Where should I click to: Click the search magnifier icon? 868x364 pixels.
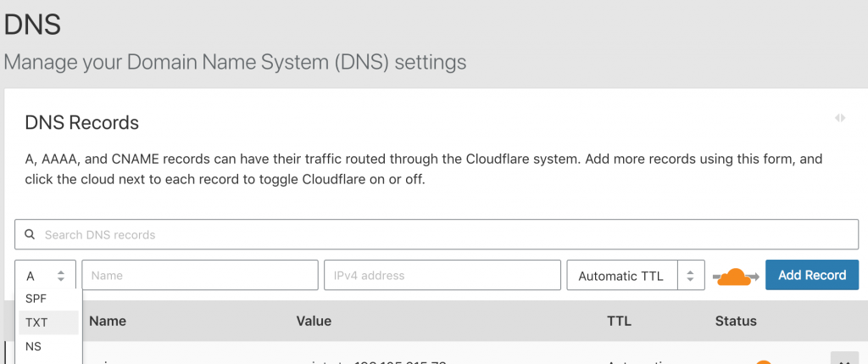tap(30, 235)
